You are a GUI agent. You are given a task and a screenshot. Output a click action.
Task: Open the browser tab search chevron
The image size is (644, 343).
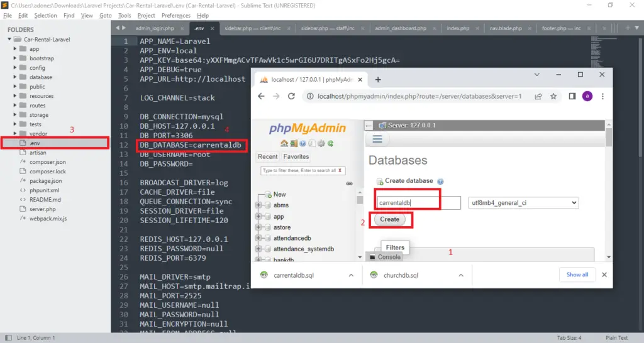[x=537, y=75]
